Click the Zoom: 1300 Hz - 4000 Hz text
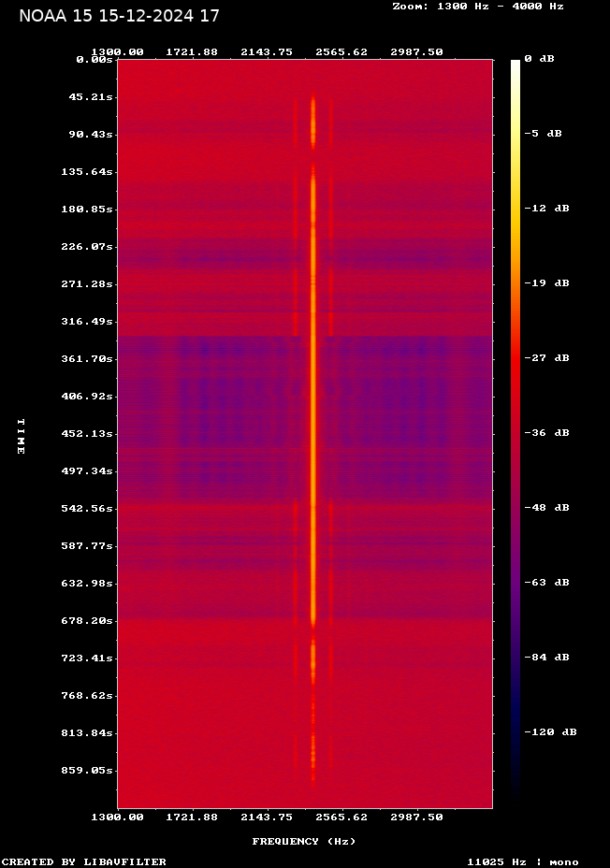This screenshot has height=868, width=610. (477, 7)
